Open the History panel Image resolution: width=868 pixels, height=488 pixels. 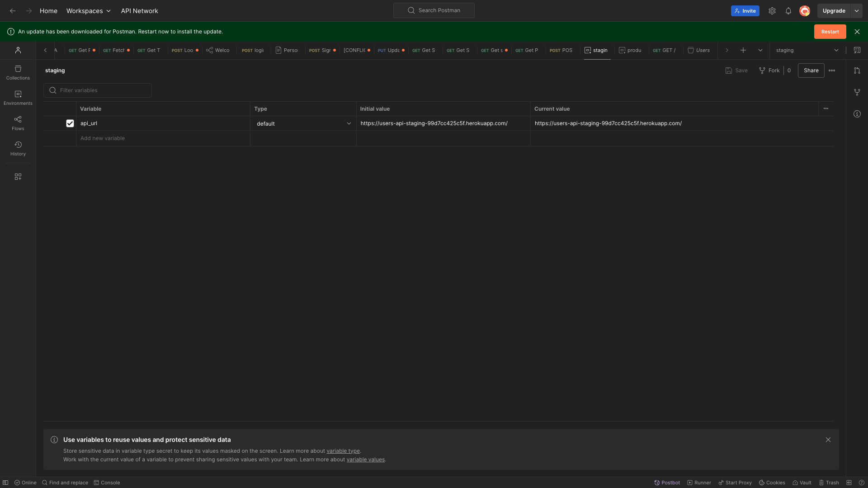[x=18, y=148]
